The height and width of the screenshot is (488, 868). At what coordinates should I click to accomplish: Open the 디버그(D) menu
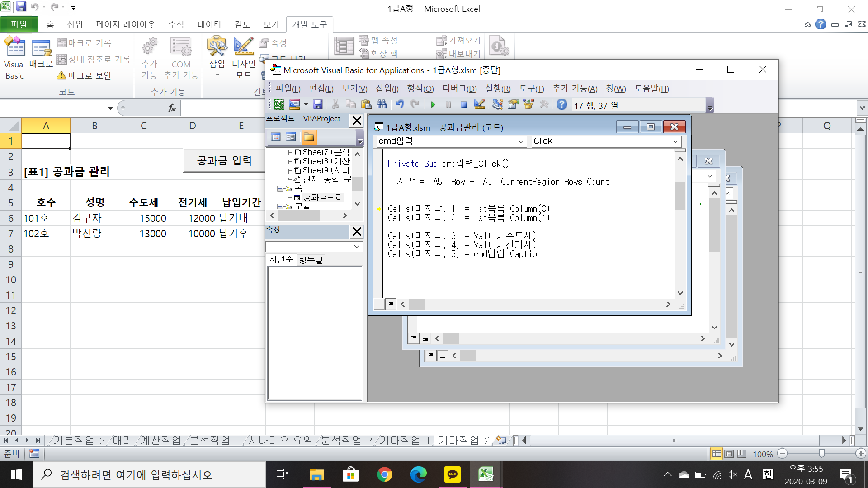click(459, 89)
